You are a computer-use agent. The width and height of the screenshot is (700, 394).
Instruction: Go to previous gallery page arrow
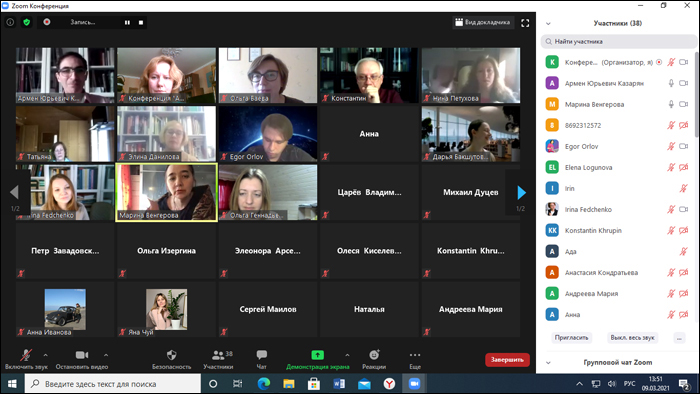coord(14,192)
